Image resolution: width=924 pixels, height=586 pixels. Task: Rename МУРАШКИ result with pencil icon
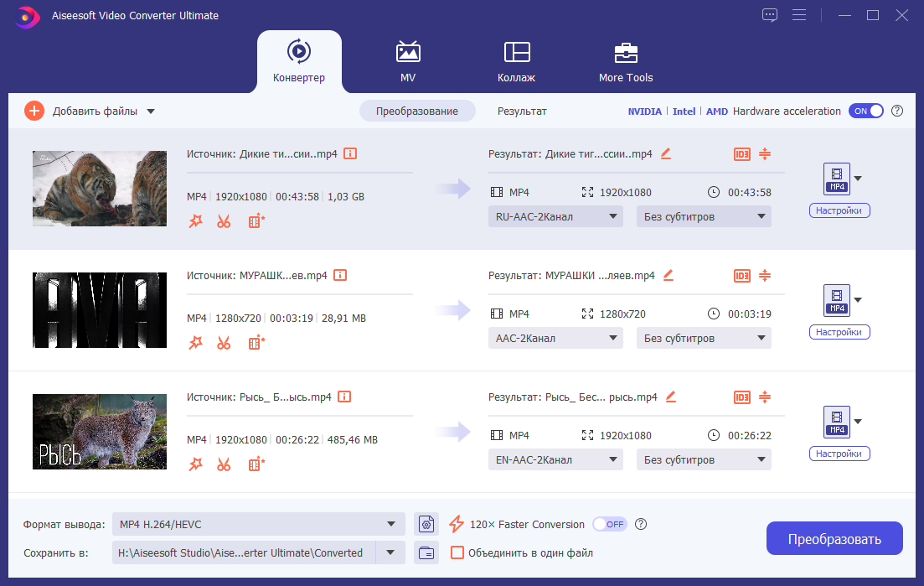(x=668, y=275)
